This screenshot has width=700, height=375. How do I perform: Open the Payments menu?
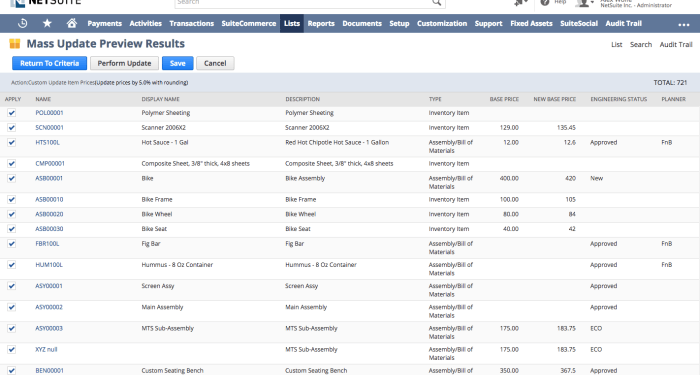(104, 24)
